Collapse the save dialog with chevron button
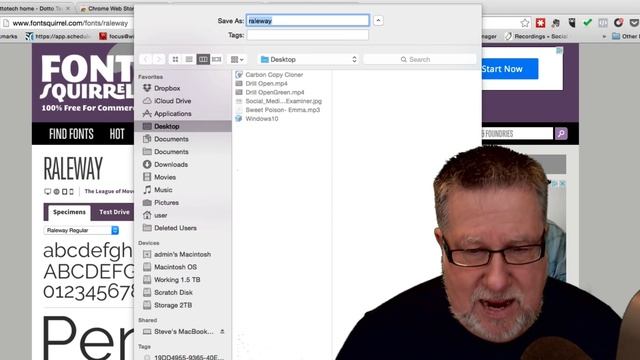 coord(378,20)
